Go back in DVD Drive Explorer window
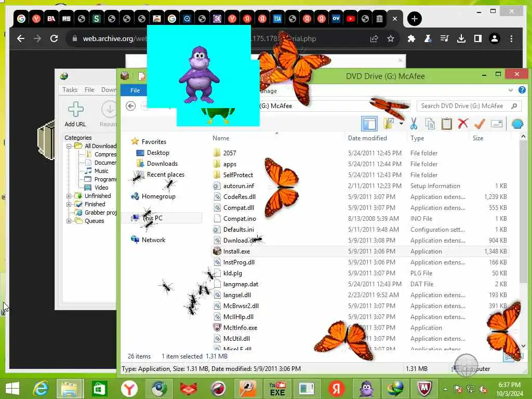This screenshot has height=399, width=532. (x=130, y=106)
